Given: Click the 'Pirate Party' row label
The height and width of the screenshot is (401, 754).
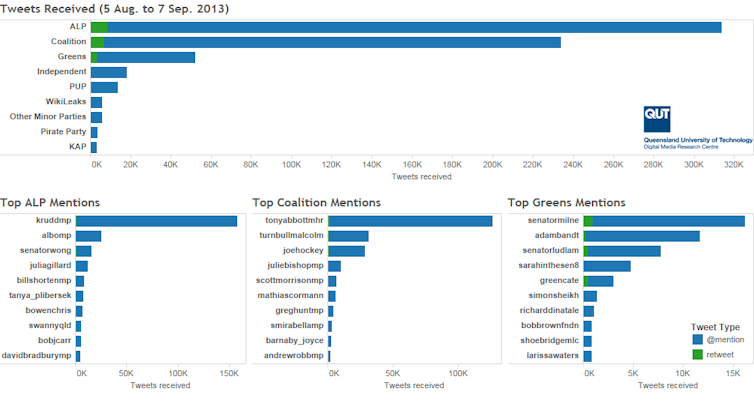Looking at the screenshot, I should 63,131.
